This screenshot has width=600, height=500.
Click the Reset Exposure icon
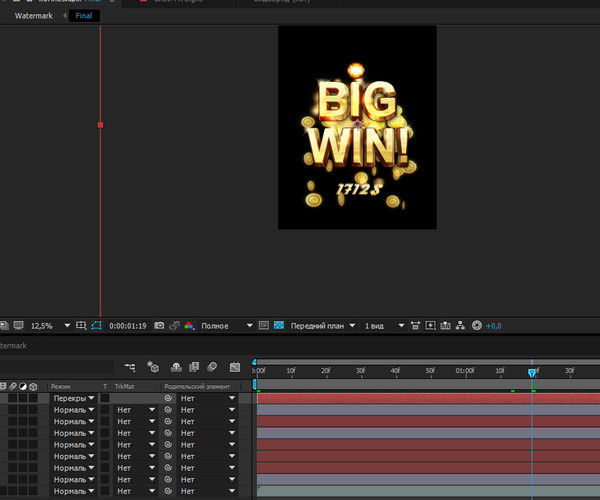(x=477, y=326)
